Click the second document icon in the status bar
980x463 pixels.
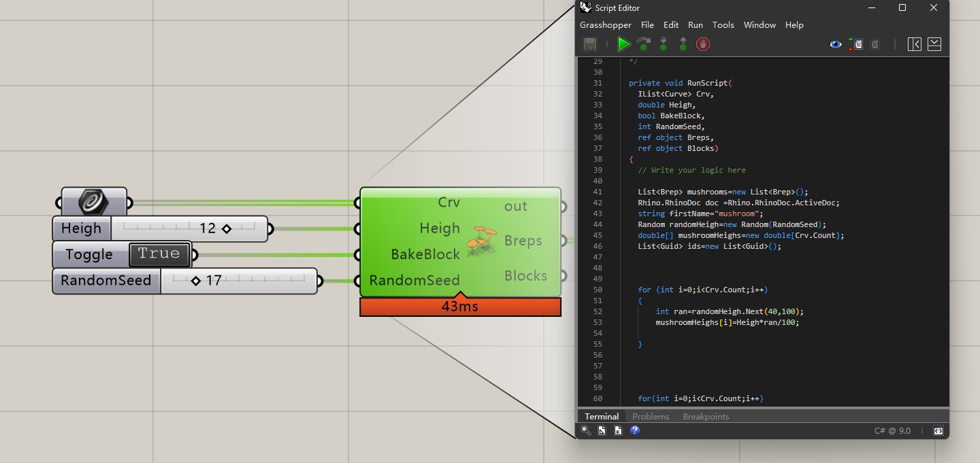click(618, 430)
